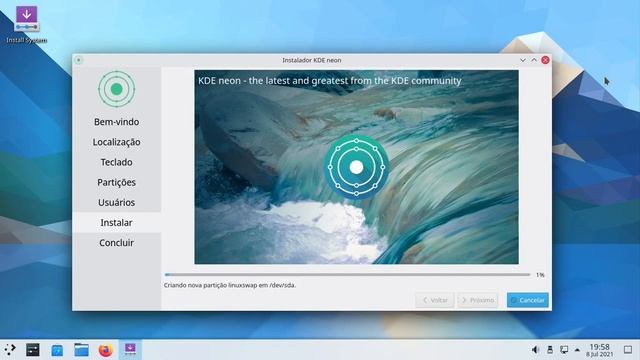Screen dimensions: 640x360
Task: Launch Firefox from the taskbar
Action: [x=106, y=350]
